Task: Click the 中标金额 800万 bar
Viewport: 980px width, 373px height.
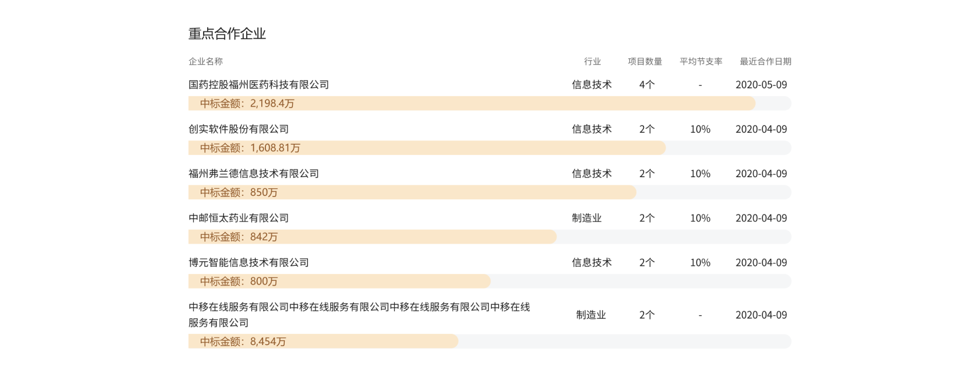Action: click(489, 281)
